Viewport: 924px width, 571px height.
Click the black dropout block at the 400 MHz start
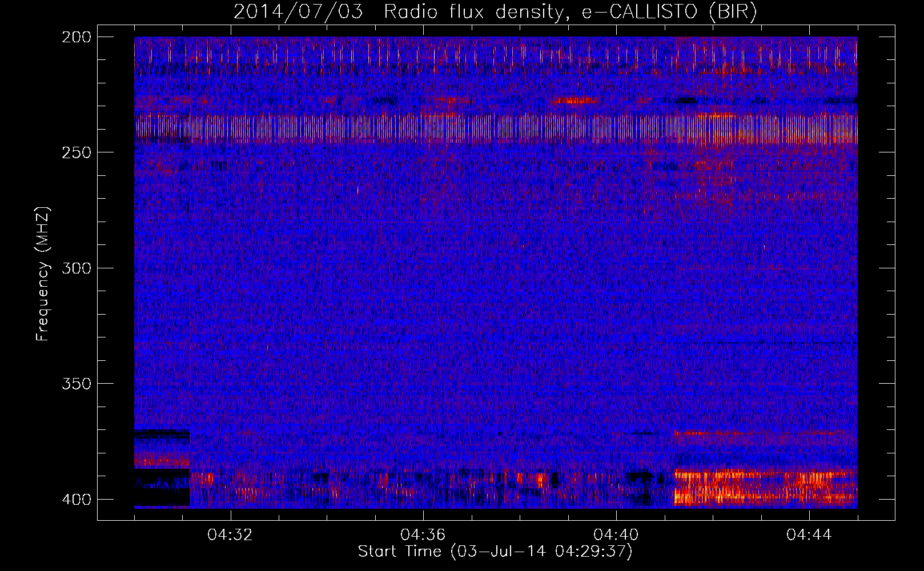[162, 488]
